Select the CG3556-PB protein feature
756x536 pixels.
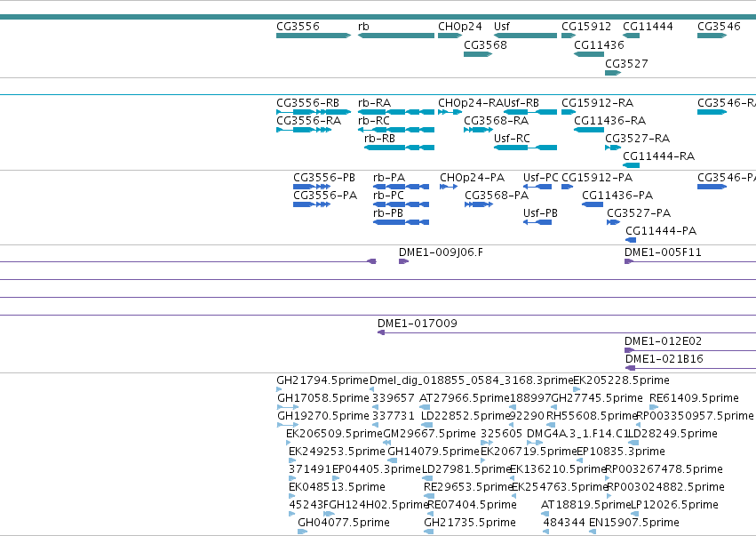coord(312,187)
